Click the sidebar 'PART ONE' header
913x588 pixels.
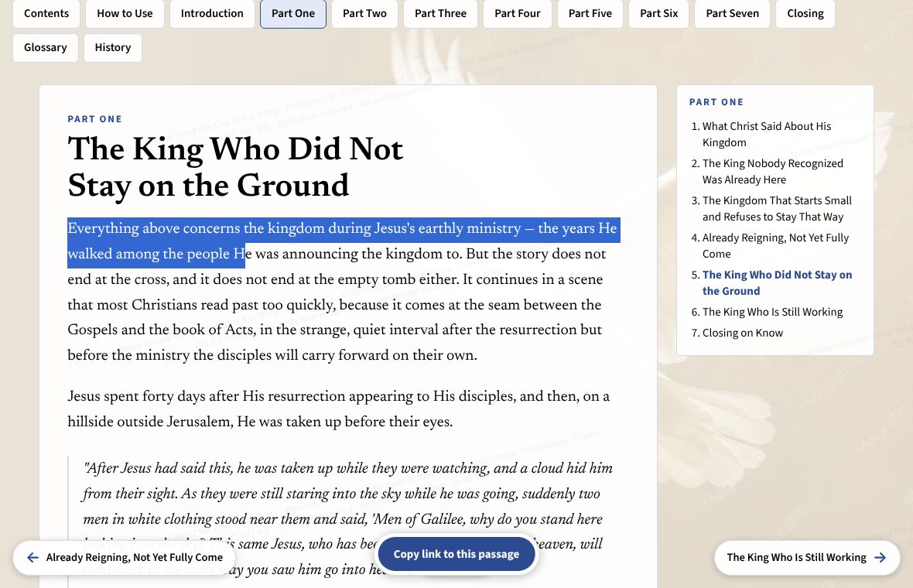[716, 102]
